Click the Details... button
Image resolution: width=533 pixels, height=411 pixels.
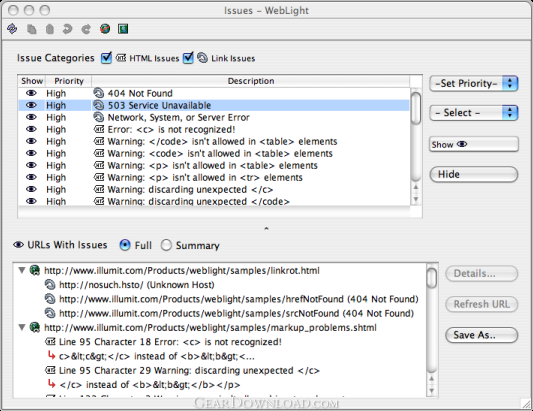click(481, 274)
